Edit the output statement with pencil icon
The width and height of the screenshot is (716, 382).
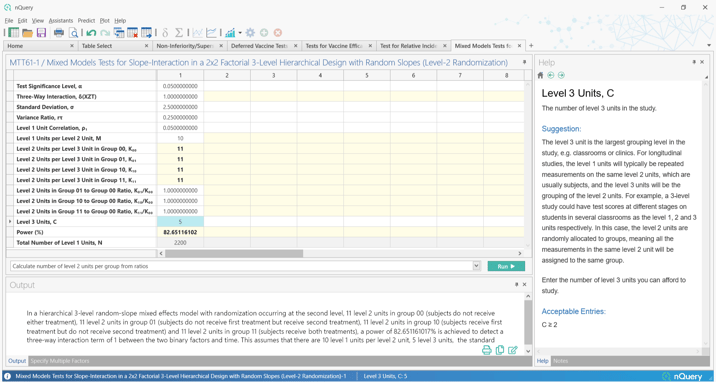(513, 350)
